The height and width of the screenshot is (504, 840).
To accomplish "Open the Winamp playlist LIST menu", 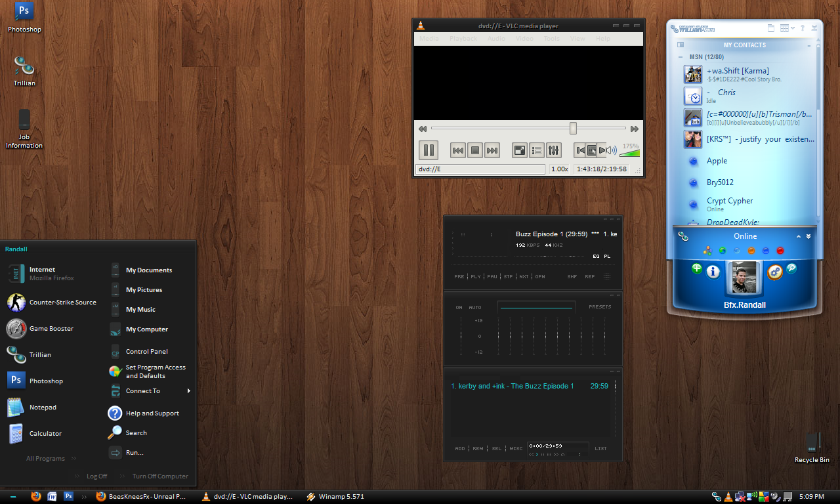I will pos(601,449).
